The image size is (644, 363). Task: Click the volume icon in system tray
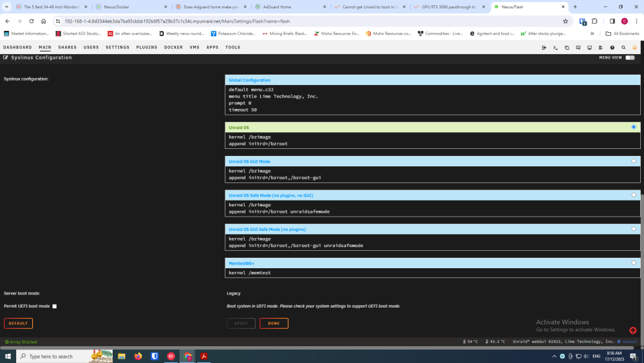[x=586, y=356]
